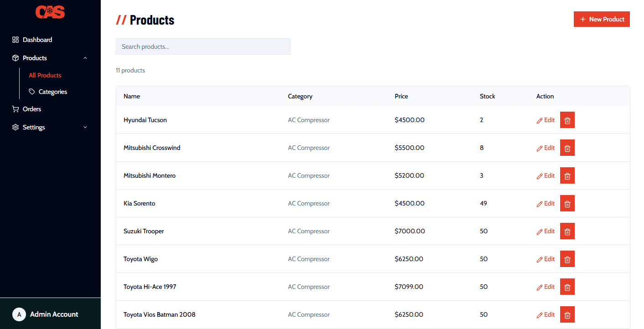Image resolution: width=644 pixels, height=329 pixels.
Task: Open the All Products page
Action: 45,75
